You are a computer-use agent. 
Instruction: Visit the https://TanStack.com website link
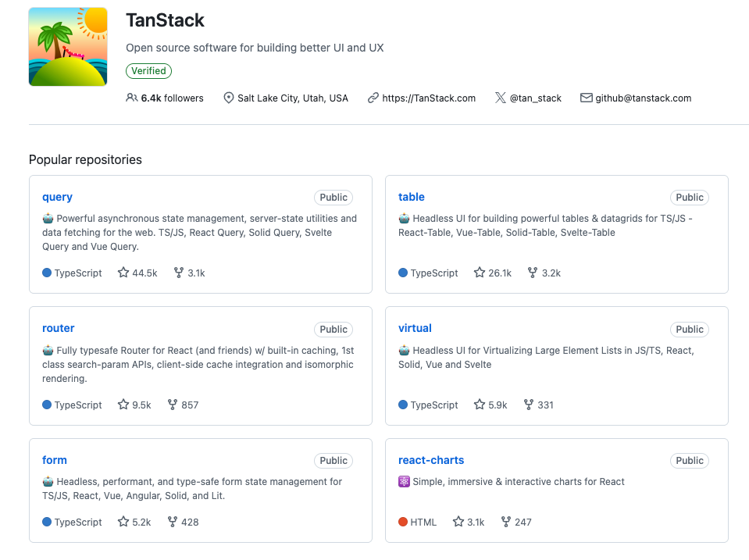pos(429,98)
